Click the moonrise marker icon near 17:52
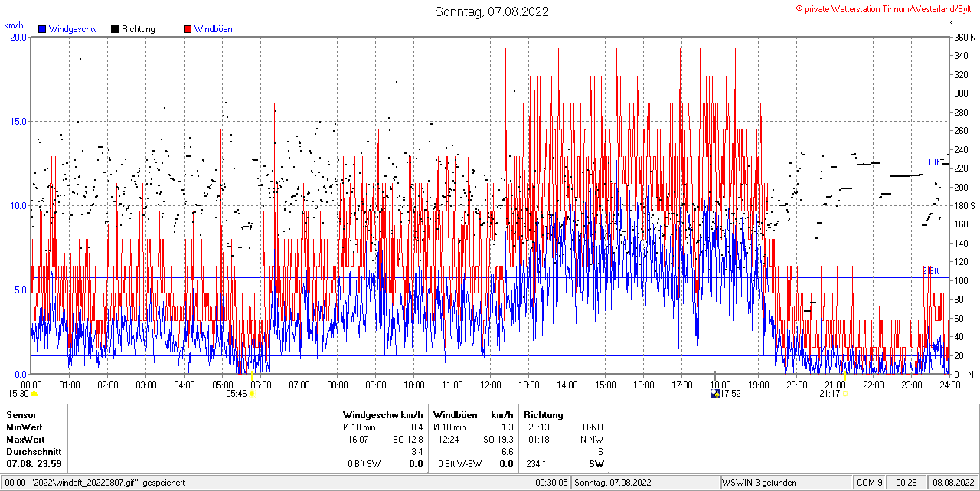 (715, 394)
